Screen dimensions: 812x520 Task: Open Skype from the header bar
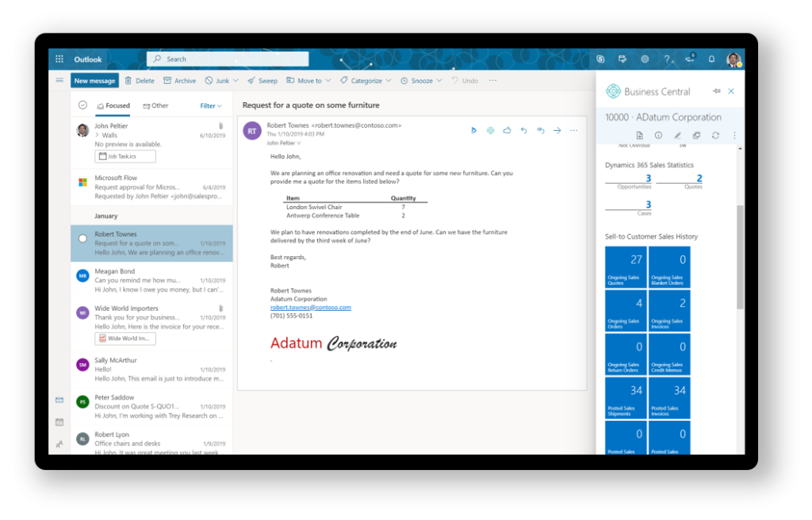[x=600, y=59]
